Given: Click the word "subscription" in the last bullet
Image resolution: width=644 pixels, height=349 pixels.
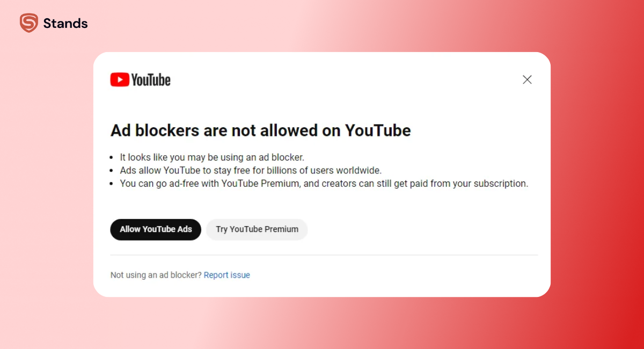Looking at the screenshot, I should click(502, 183).
